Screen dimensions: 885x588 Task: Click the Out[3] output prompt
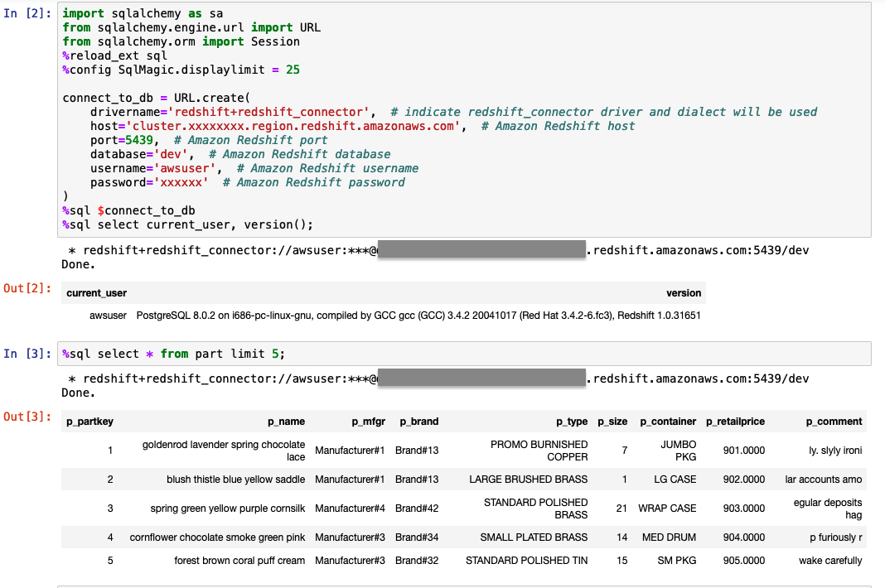coord(27,417)
